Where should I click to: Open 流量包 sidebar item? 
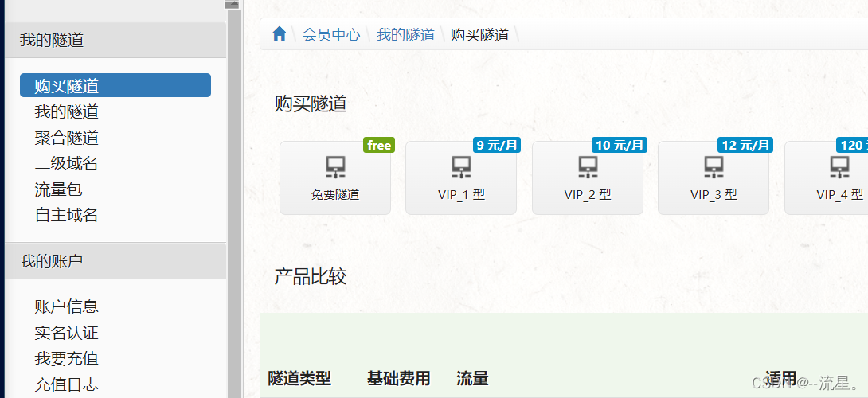click(59, 189)
